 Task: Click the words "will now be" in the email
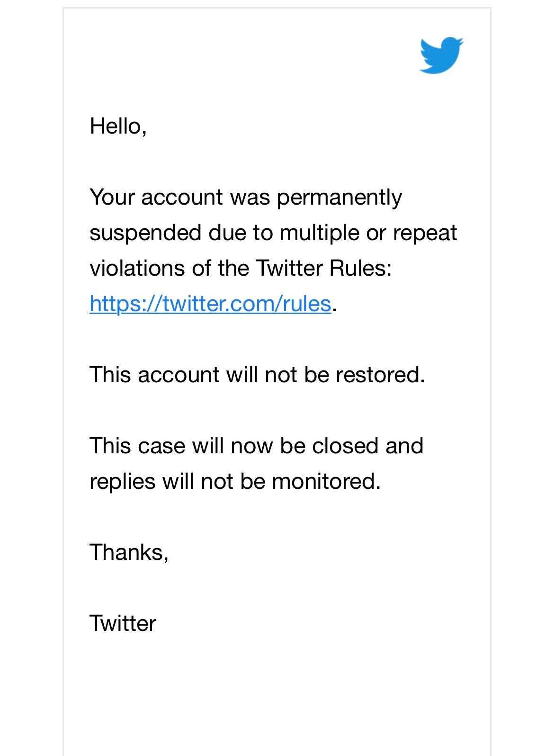click(245, 446)
